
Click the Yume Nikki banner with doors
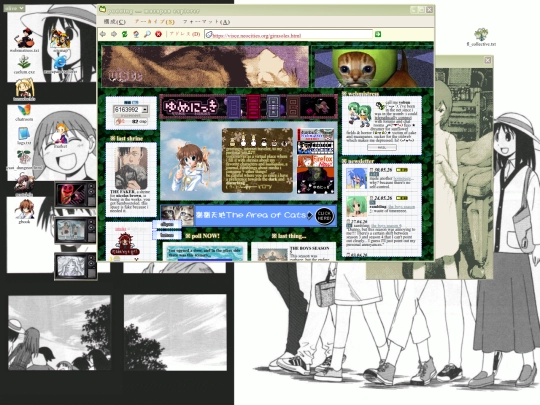(x=249, y=107)
